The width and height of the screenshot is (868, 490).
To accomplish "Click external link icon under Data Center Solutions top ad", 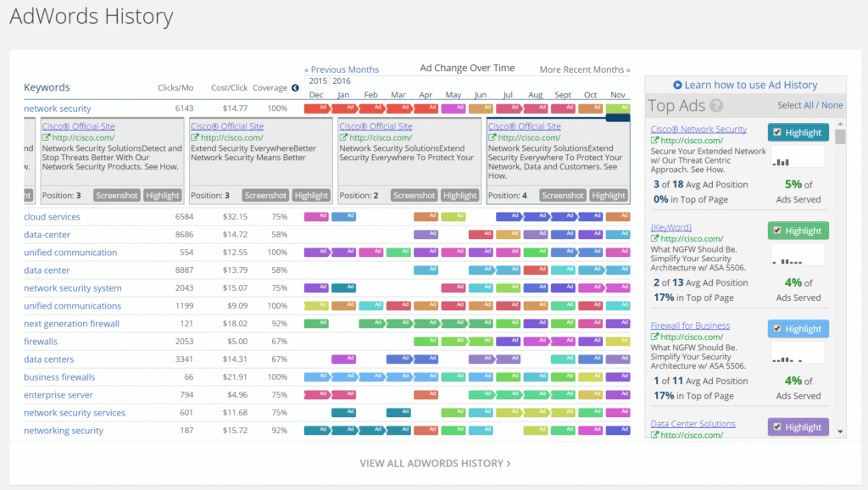I will [x=654, y=435].
